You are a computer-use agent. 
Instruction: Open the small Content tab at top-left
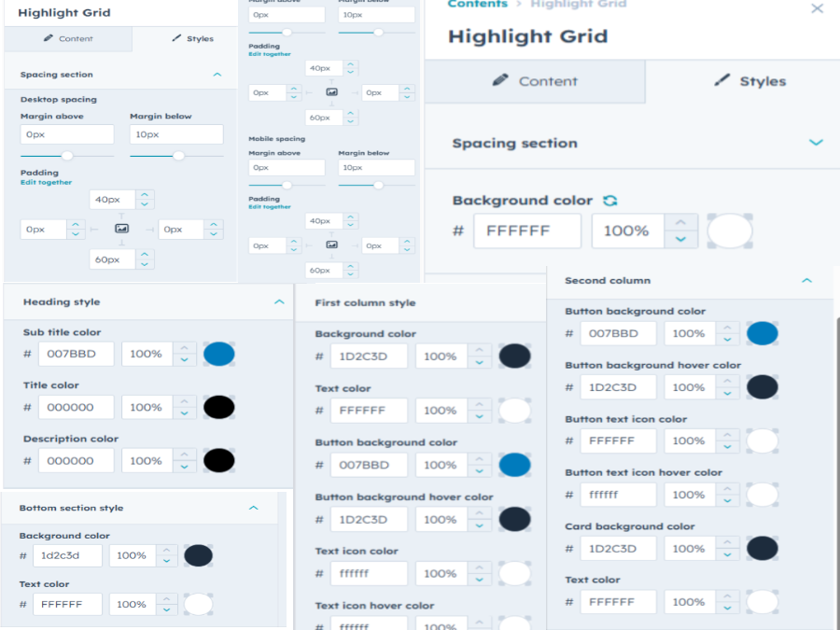[x=68, y=39]
